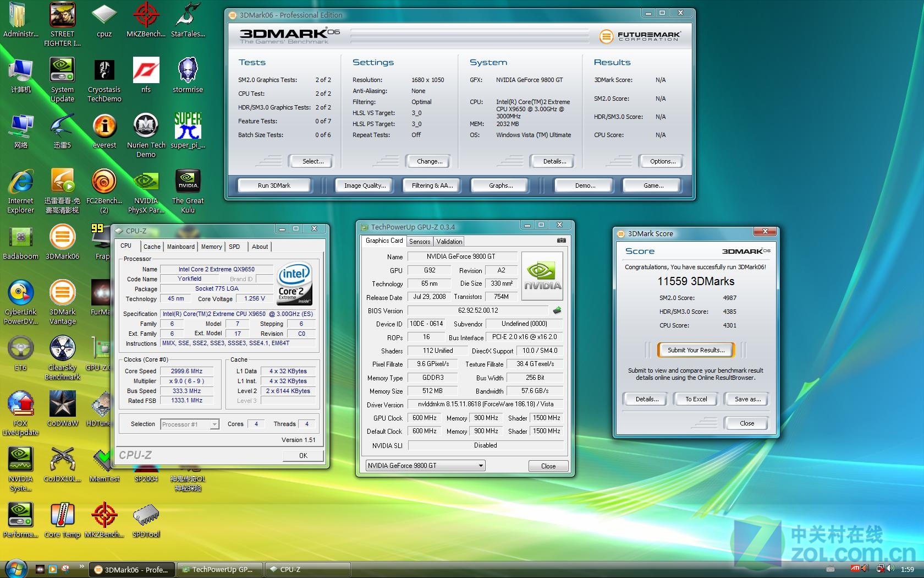Open the GPU-Z graphics card dropdown
Viewport: 924px width, 578px height.
point(426,466)
